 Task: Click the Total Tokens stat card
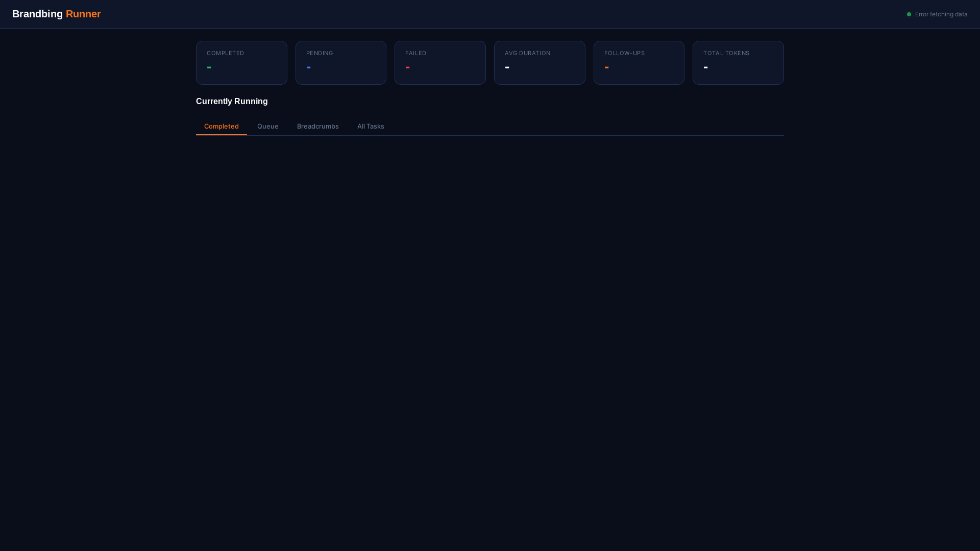click(x=738, y=63)
